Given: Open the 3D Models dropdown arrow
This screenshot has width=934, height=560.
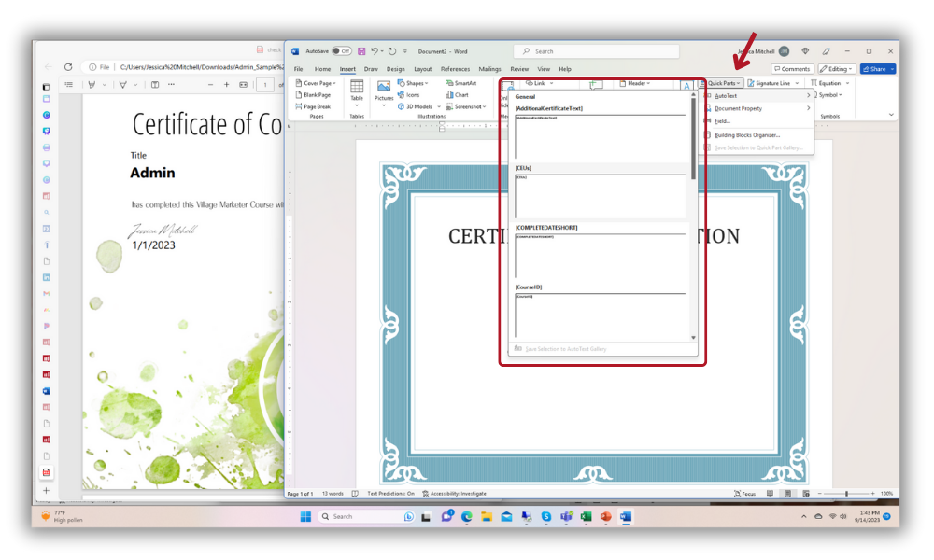Looking at the screenshot, I should coord(439,106).
